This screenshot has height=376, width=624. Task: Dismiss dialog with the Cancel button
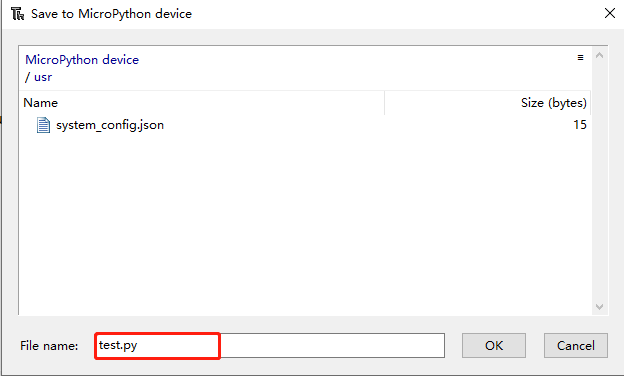576,345
